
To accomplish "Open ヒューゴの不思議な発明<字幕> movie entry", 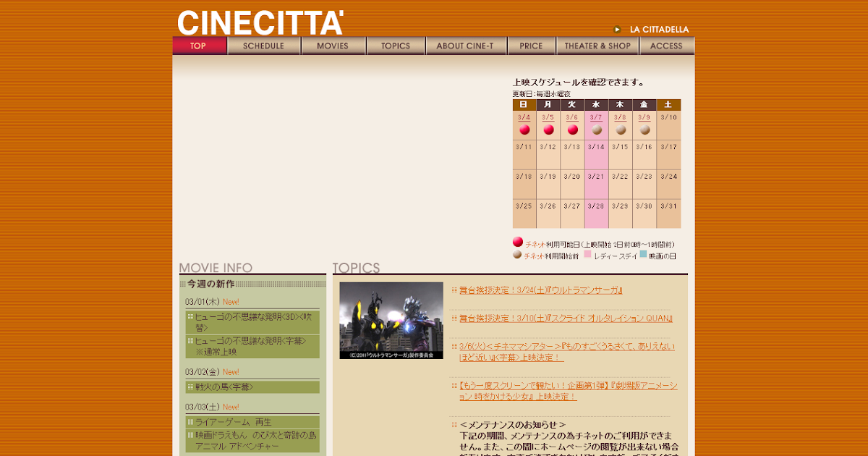I will (x=252, y=346).
